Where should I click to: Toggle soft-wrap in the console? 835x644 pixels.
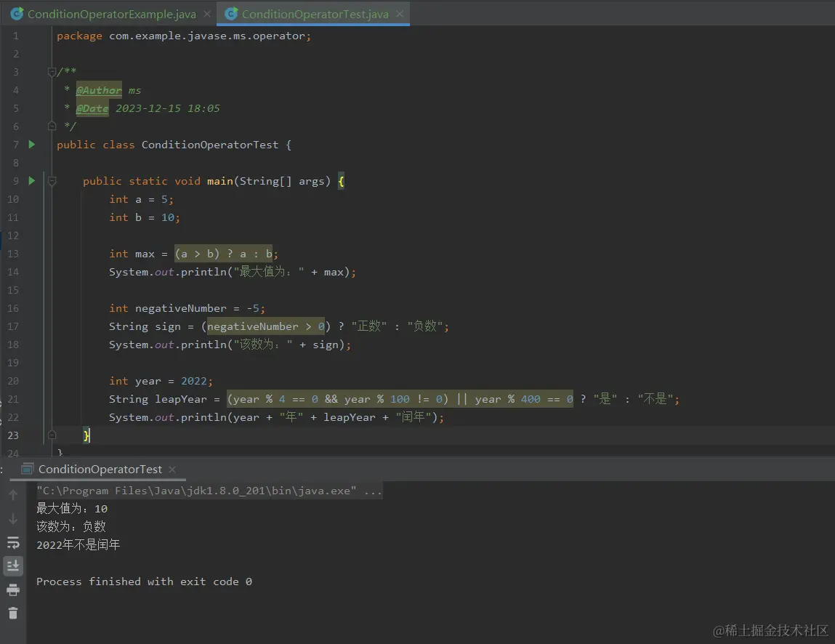pyautogui.click(x=13, y=542)
